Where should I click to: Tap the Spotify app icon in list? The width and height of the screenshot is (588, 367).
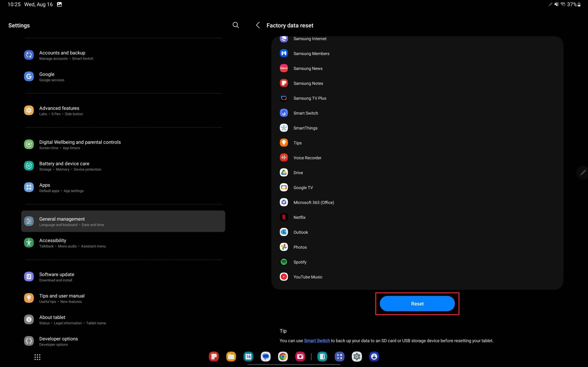click(x=284, y=262)
